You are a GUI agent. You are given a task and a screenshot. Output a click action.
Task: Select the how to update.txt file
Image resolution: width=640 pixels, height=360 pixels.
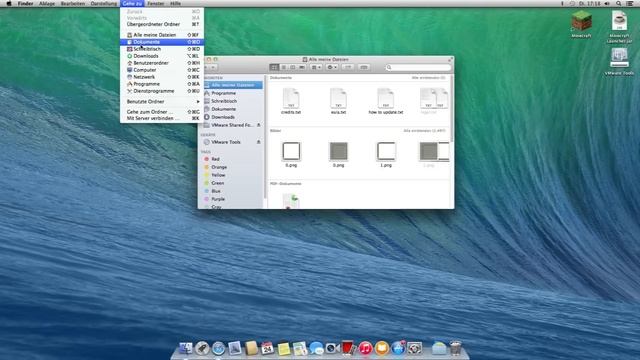click(386, 101)
